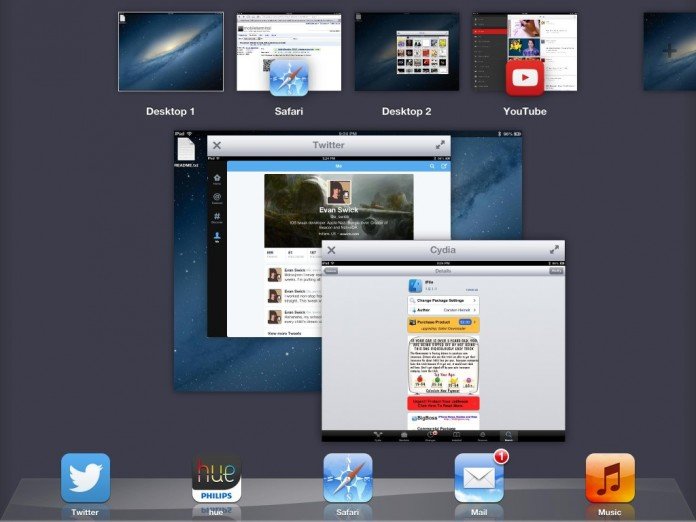The width and height of the screenshot is (696, 522).
Task: Compose a new tweet in Twitter
Action: 443,166
